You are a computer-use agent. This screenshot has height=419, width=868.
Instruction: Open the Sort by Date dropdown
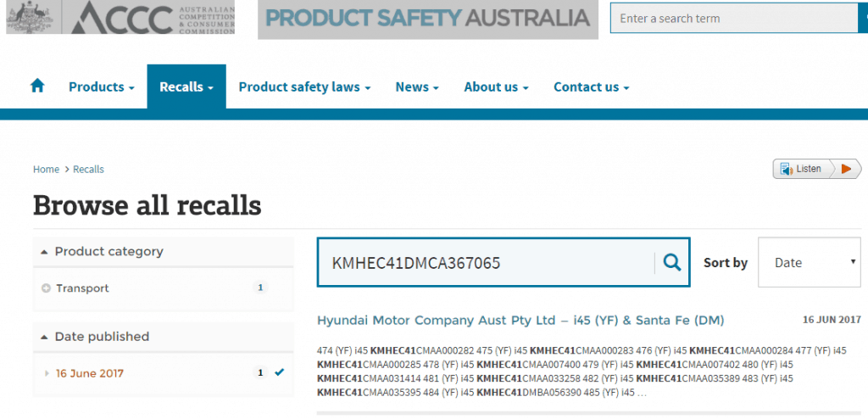809,262
